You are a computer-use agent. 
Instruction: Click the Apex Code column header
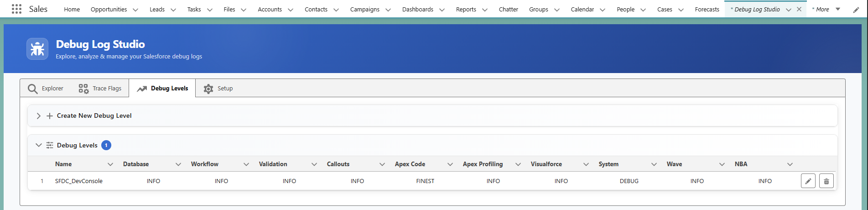pyautogui.click(x=410, y=164)
